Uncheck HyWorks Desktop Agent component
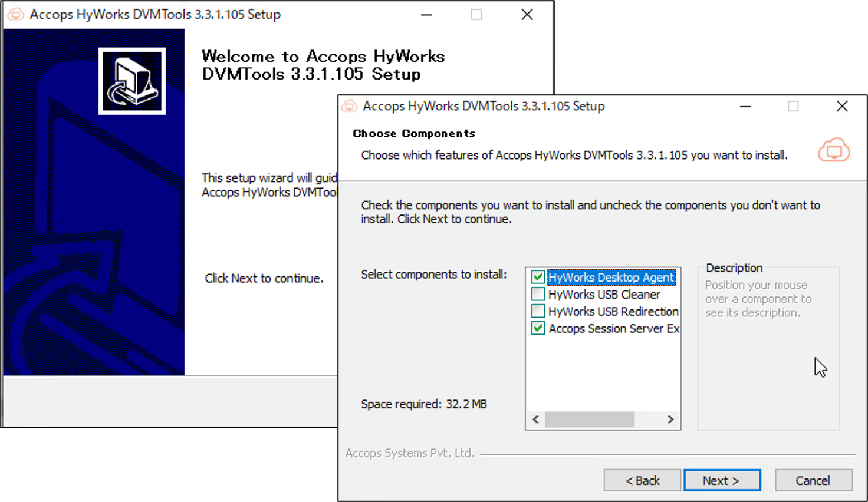The height and width of the screenshot is (502, 868). [x=538, y=277]
